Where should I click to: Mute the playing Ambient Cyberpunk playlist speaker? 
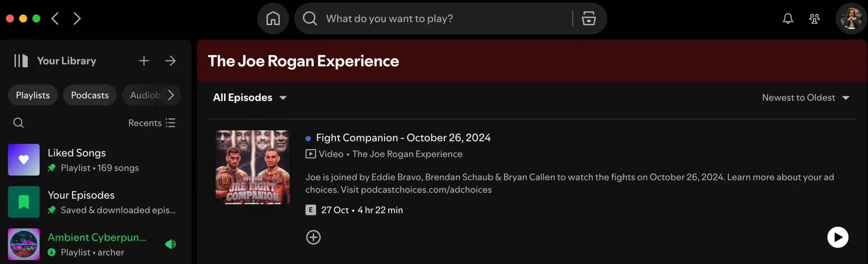tap(170, 244)
